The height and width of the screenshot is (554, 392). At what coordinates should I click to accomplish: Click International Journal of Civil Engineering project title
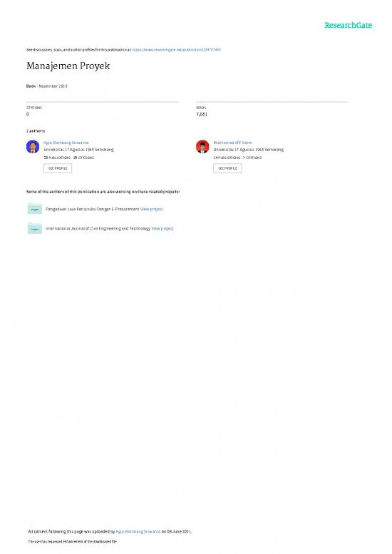(x=98, y=229)
